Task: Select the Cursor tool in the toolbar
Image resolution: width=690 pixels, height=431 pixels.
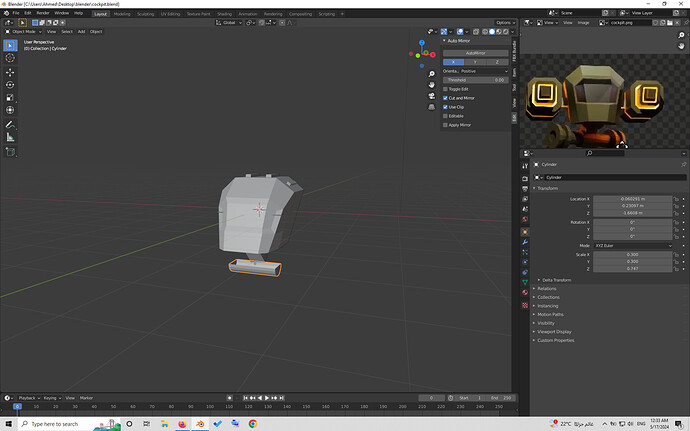Action: tap(11, 59)
